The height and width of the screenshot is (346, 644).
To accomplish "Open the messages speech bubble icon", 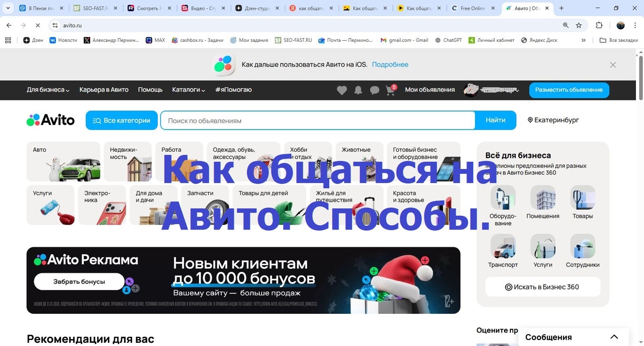I will coord(375,90).
